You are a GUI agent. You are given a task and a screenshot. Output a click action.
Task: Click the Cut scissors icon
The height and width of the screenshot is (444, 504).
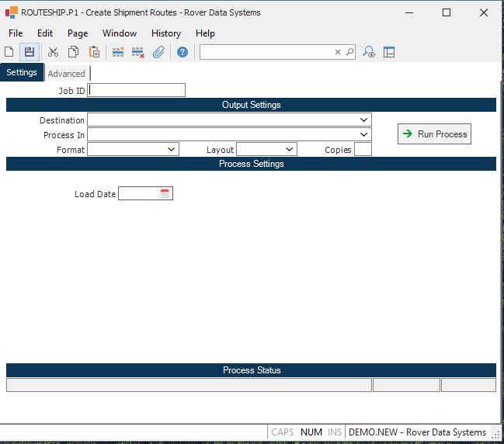point(53,52)
